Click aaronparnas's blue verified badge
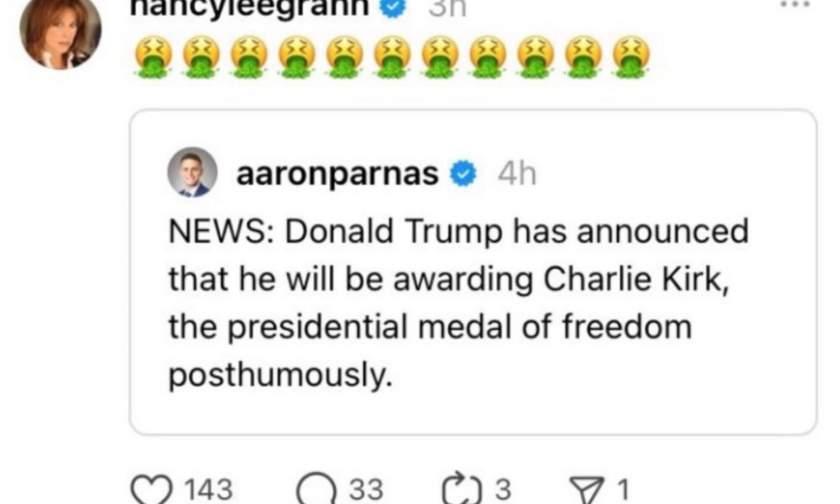This screenshot has width=840, height=504. tap(464, 174)
